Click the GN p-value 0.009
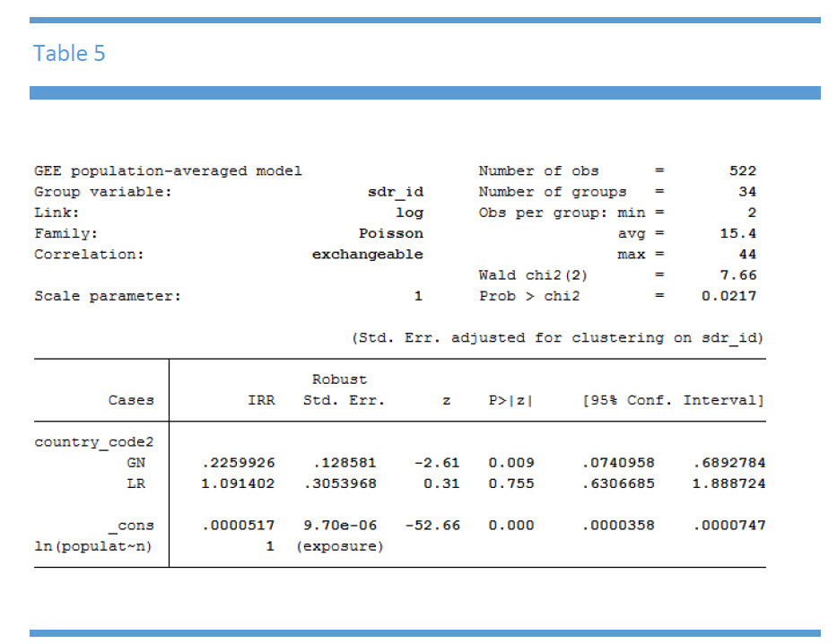The width and height of the screenshot is (837, 644). [x=510, y=463]
